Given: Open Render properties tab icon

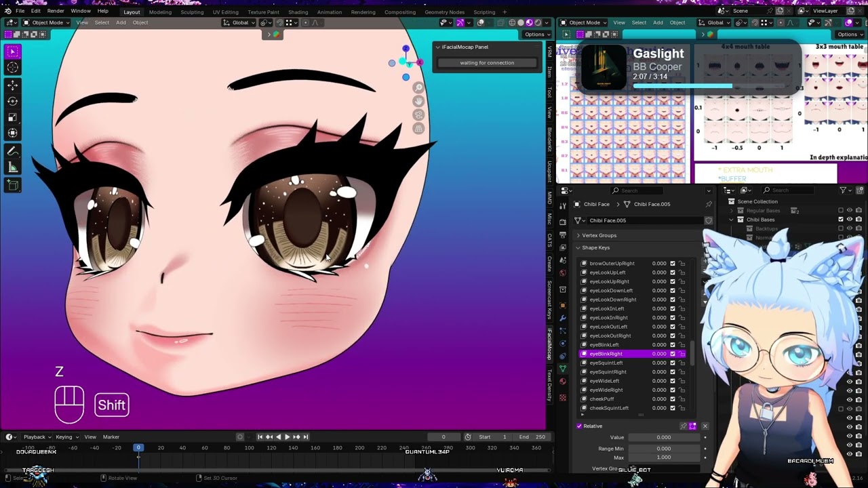Looking at the screenshot, I should 562,222.
